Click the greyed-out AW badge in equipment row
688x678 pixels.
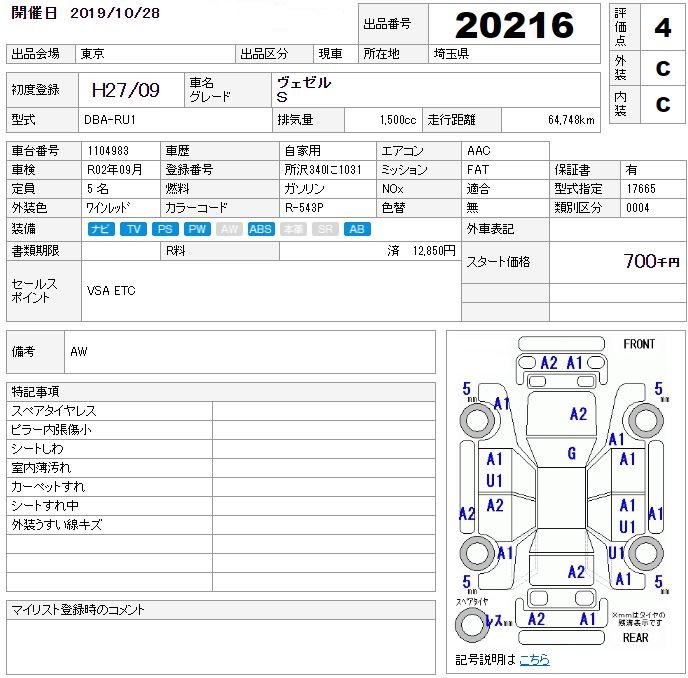tap(229, 229)
